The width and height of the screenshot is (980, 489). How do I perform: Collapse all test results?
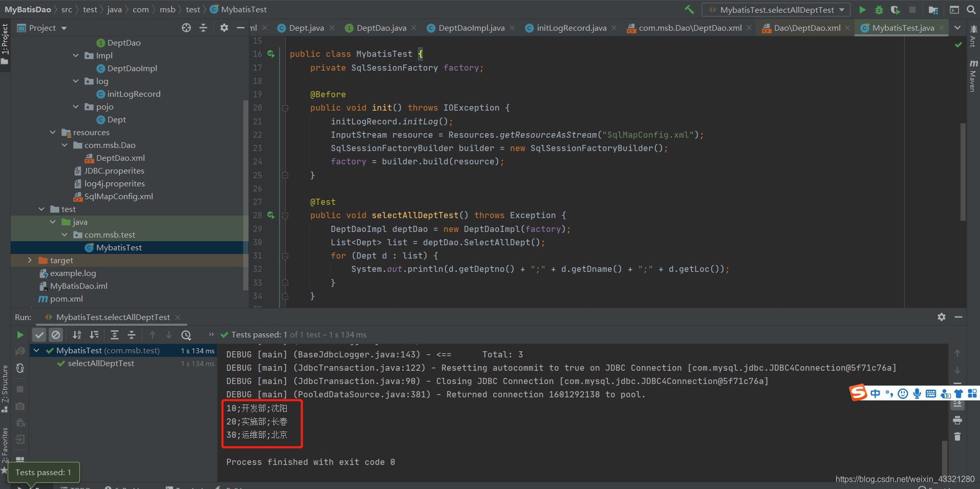pyautogui.click(x=132, y=335)
